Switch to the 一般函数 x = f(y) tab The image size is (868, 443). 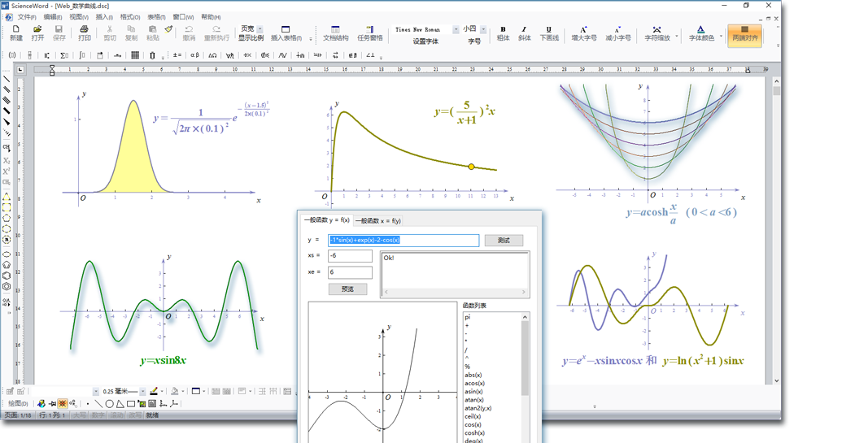point(377,220)
